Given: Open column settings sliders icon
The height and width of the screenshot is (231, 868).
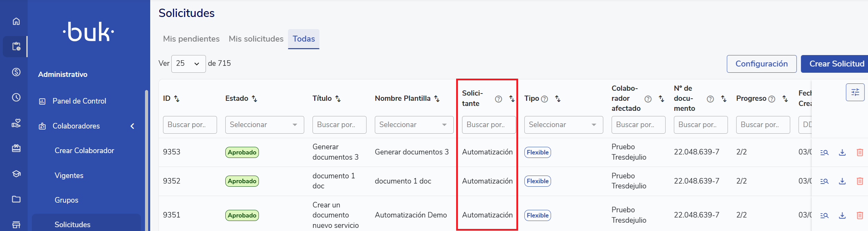Looking at the screenshot, I should click(x=855, y=92).
